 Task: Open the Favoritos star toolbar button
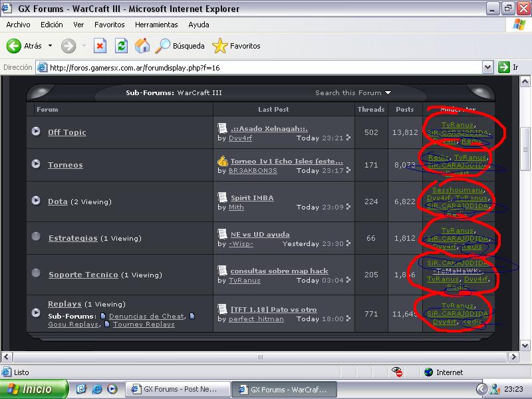236,46
